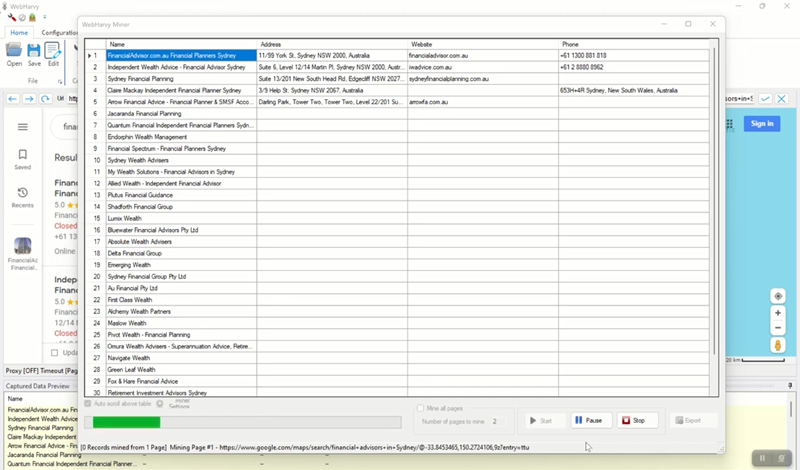The height and width of the screenshot is (470, 800).
Task: Open Recents in the Maps sidebar
Action: (22, 197)
